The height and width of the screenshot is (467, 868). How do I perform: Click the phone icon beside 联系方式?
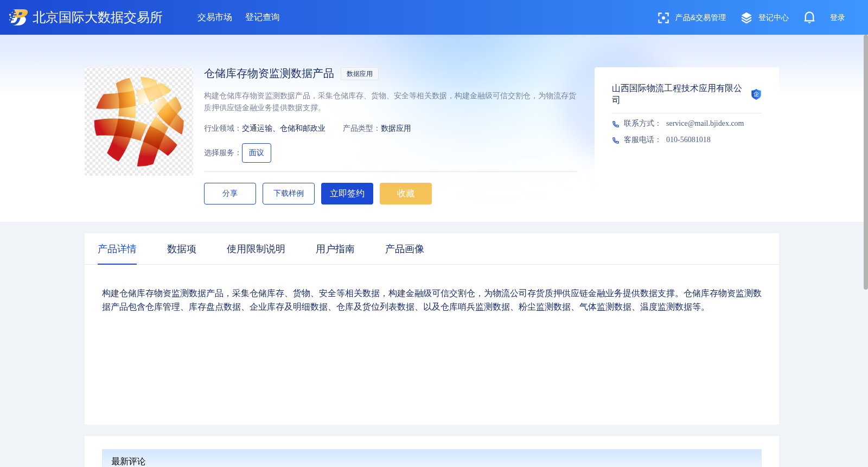click(x=616, y=124)
